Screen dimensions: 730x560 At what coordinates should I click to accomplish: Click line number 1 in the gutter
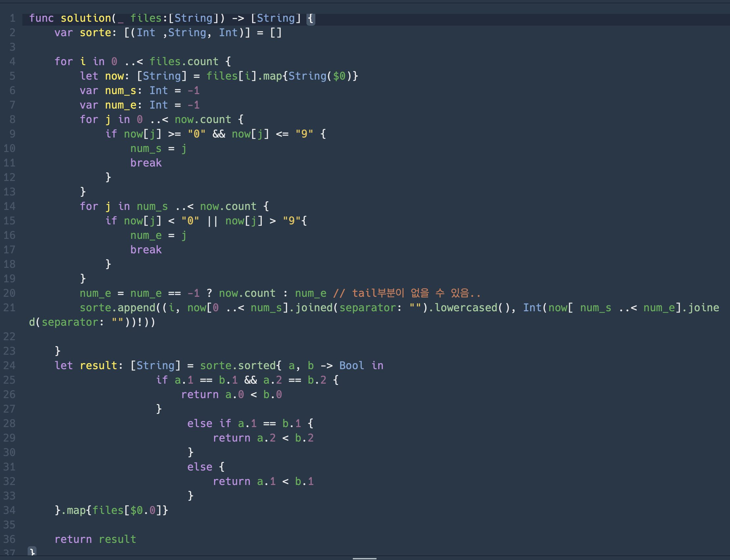tap(12, 18)
